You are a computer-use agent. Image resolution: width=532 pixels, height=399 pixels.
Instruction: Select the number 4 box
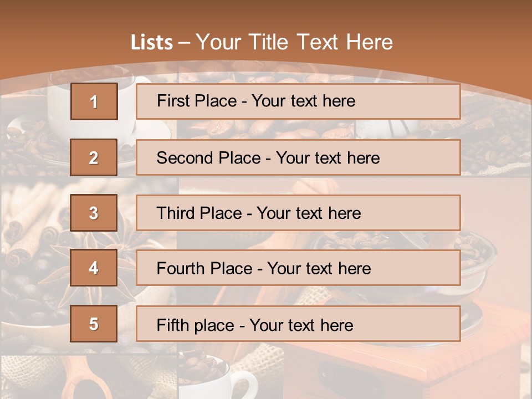coord(94,268)
